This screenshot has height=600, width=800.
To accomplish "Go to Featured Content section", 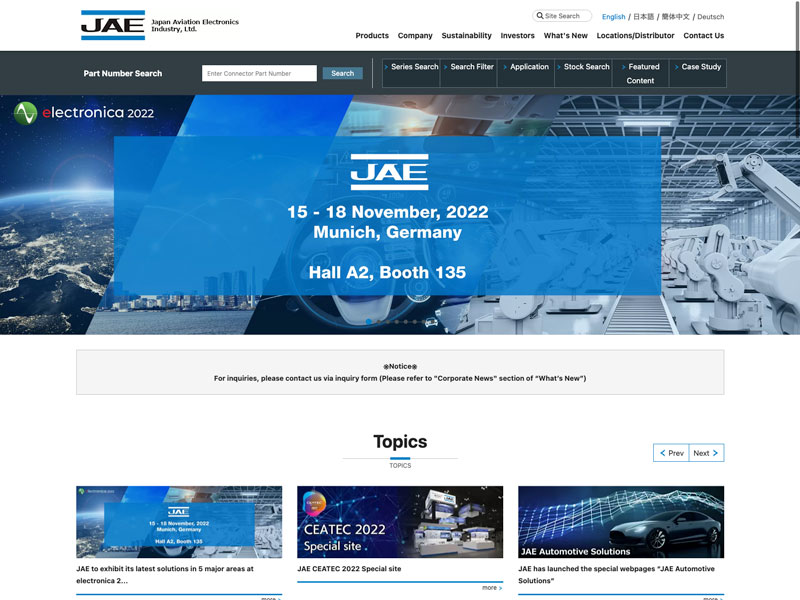I will click(641, 74).
